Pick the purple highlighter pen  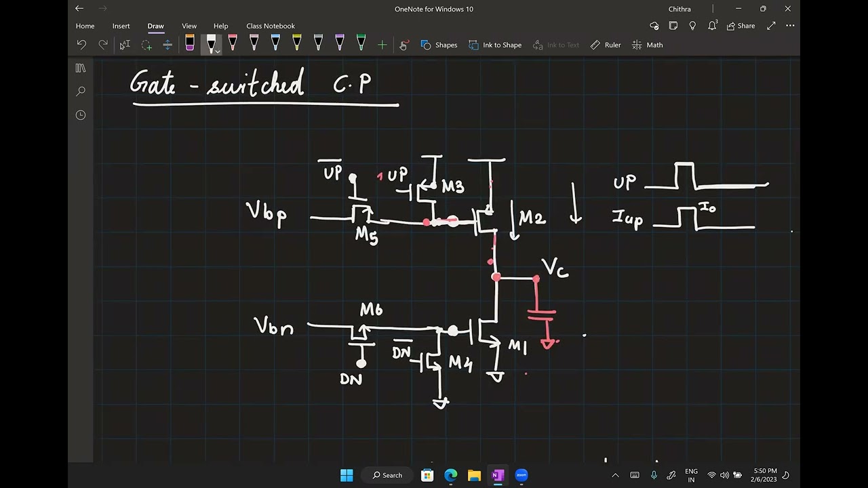pyautogui.click(x=190, y=43)
